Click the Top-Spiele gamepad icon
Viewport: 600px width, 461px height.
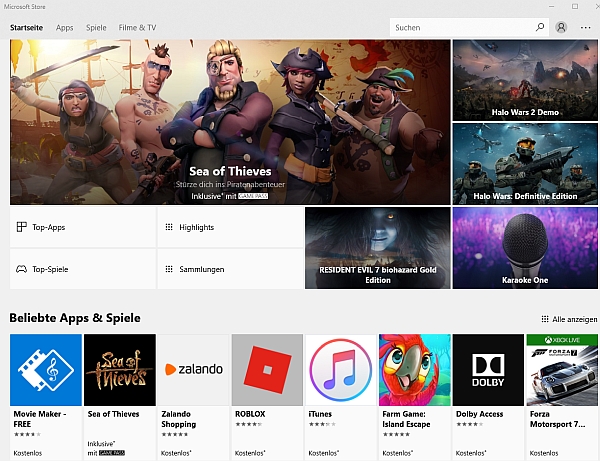pyautogui.click(x=21, y=269)
